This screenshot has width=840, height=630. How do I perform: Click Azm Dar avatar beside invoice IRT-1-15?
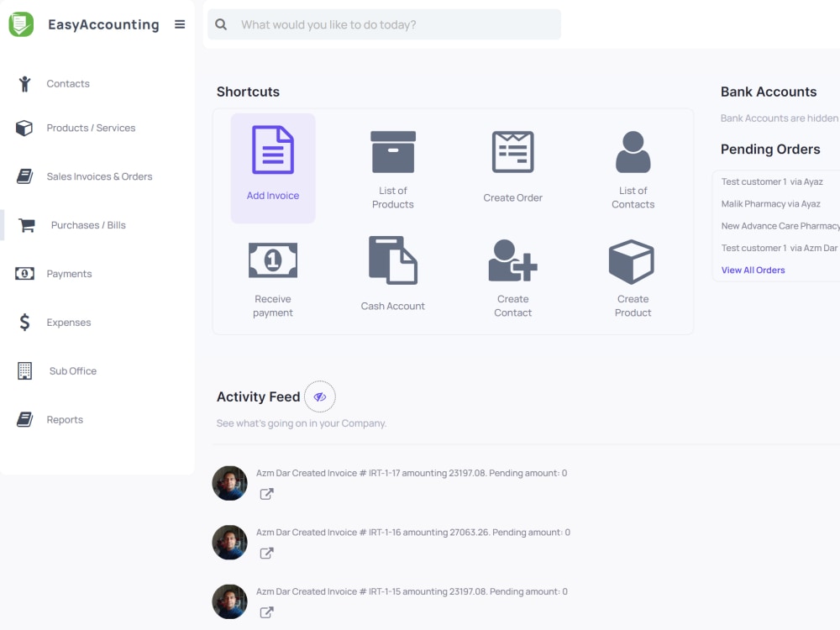point(230,601)
